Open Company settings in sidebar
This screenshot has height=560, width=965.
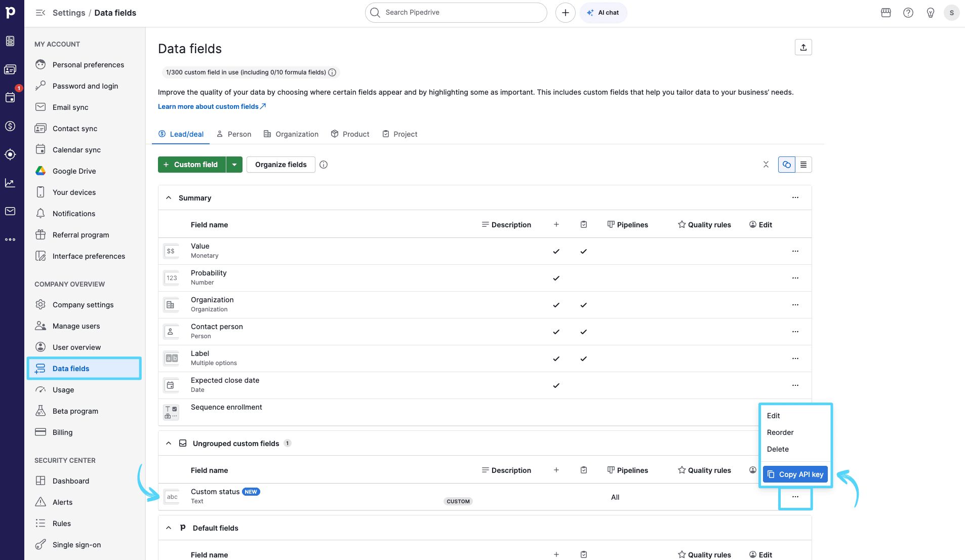click(x=85, y=305)
